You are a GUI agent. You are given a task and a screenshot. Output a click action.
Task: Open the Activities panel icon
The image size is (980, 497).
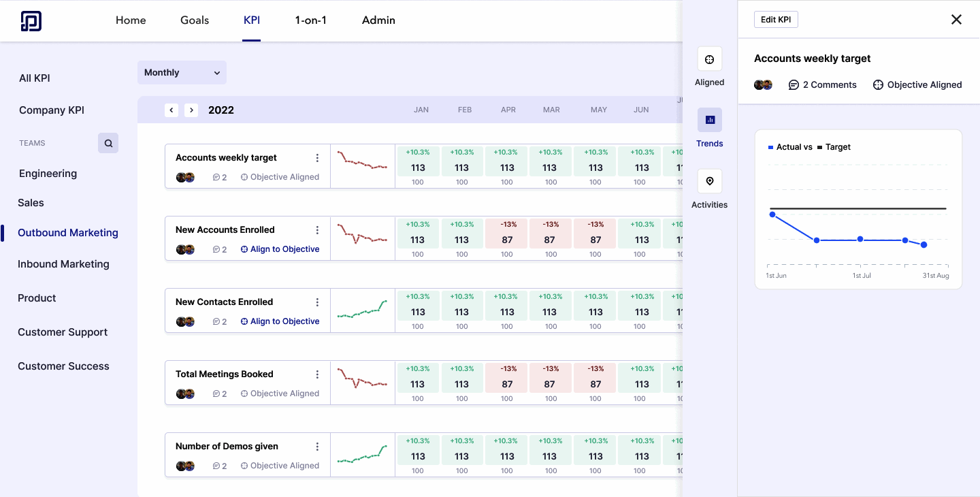click(709, 180)
